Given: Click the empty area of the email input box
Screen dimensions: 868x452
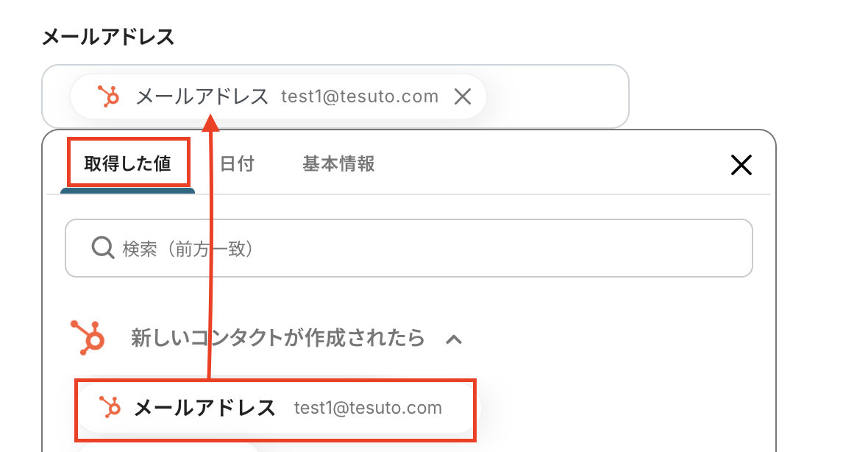Looking at the screenshot, I should coord(559,96).
